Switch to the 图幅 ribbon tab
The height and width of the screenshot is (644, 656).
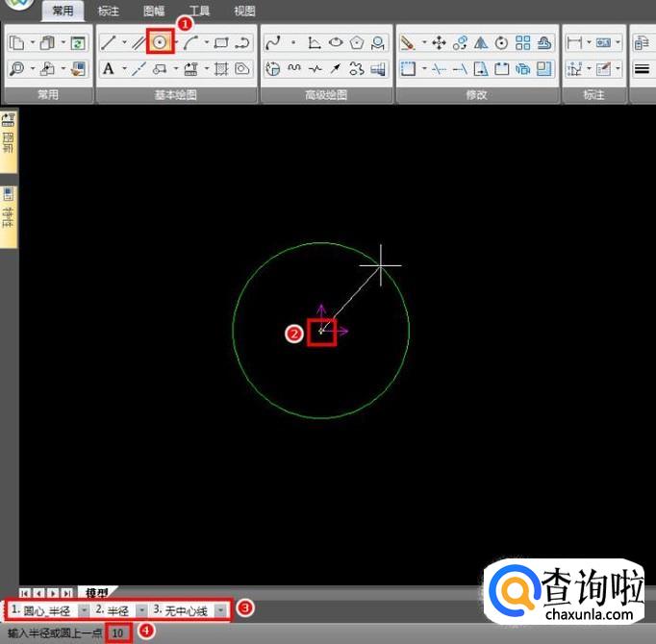(154, 12)
